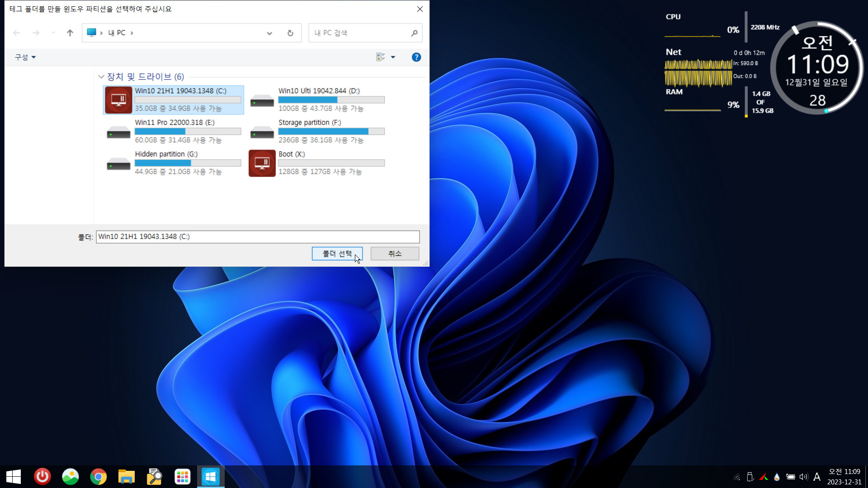Click the 폴더 name input field
Viewport: 868px width, 488px height.
click(x=258, y=237)
